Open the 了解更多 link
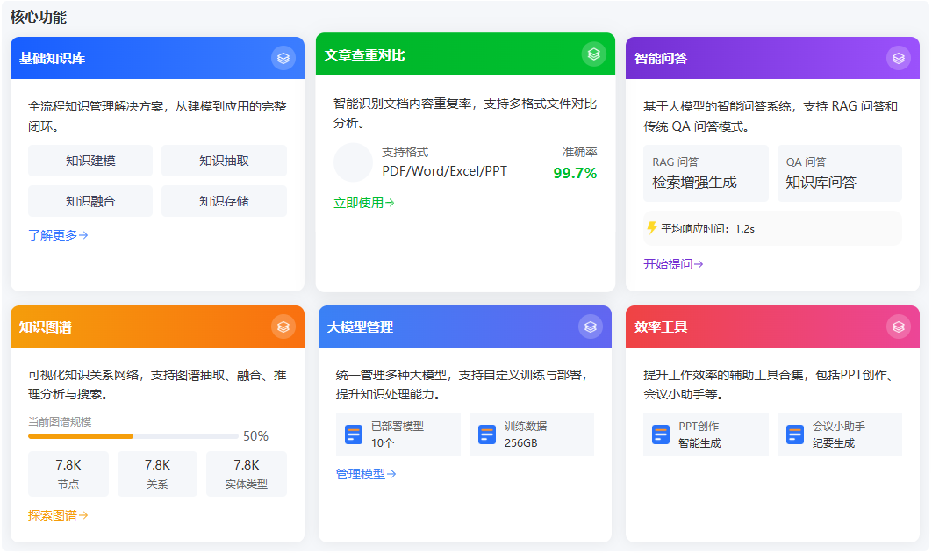Image resolution: width=932 pixels, height=560 pixels. click(58, 235)
